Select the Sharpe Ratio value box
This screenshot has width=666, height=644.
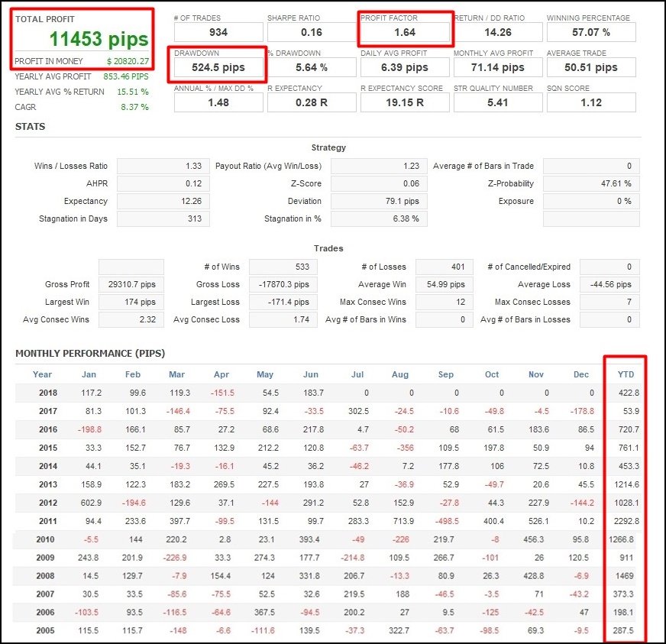(x=312, y=32)
